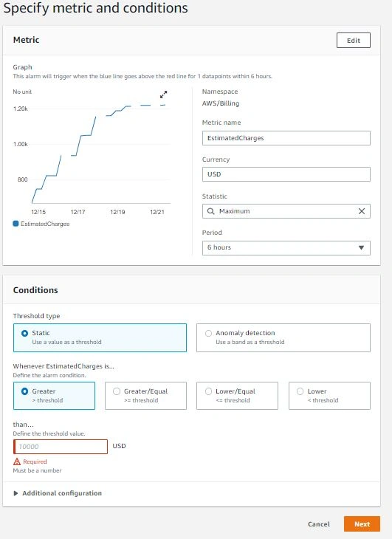Viewport: 392px width, 539px height.
Task: Click the Edit button for Metric
Action: [x=354, y=40]
